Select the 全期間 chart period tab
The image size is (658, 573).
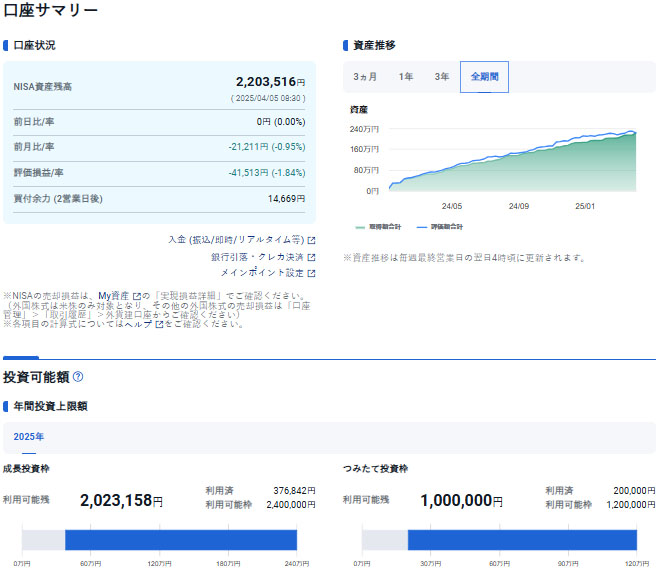click(484, 77)
